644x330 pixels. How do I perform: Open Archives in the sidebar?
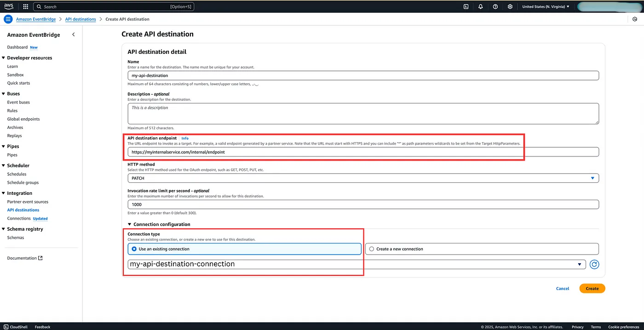pyautogui.click(x=15, y=127)
